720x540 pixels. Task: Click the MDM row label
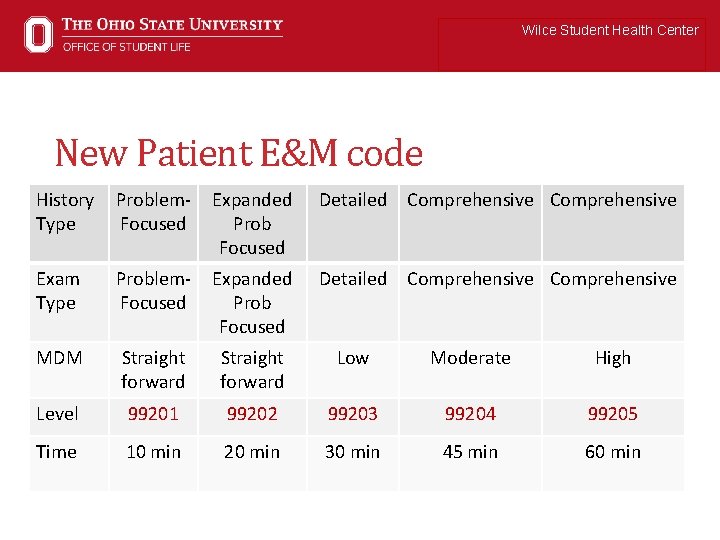[59, 357]
